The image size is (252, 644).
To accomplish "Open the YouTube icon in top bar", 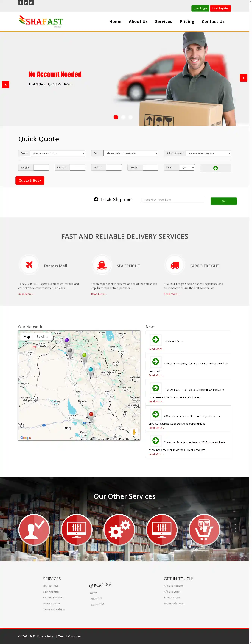I will coord(31,2).
